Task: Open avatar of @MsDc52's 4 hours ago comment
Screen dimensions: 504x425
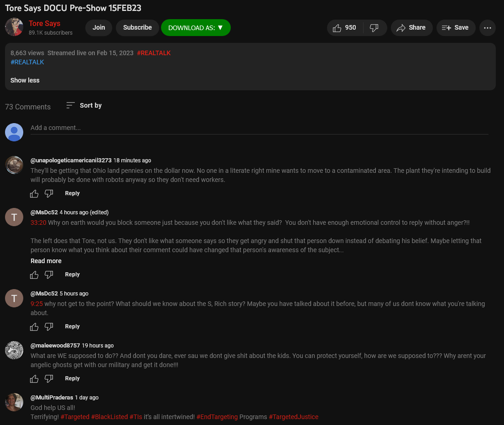Action: [x=14, y=217]
